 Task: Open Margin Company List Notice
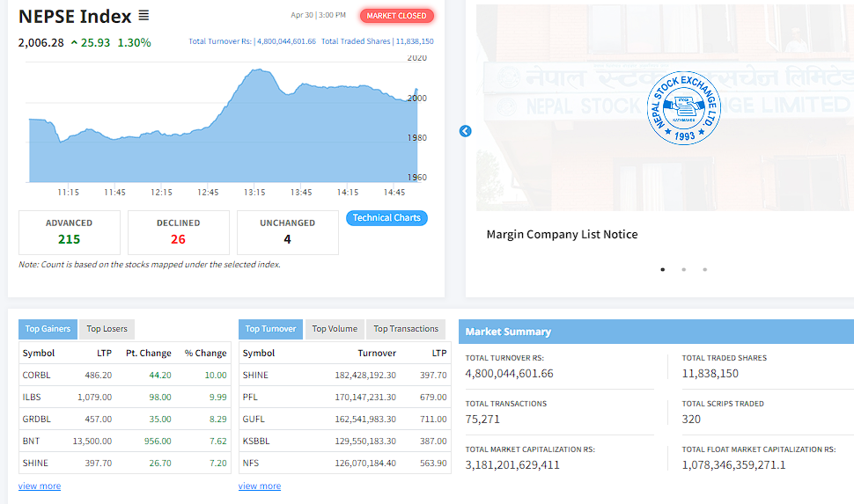click(562, 234)
